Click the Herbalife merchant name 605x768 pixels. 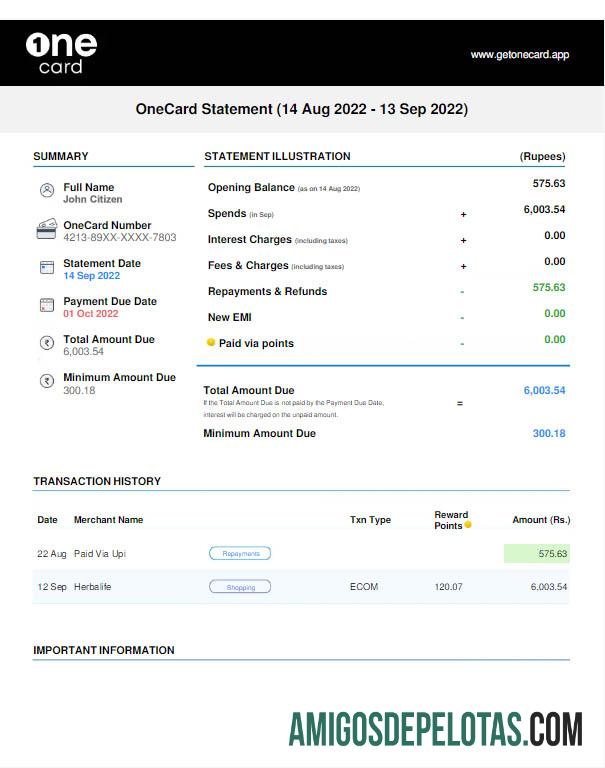[92, 587]
